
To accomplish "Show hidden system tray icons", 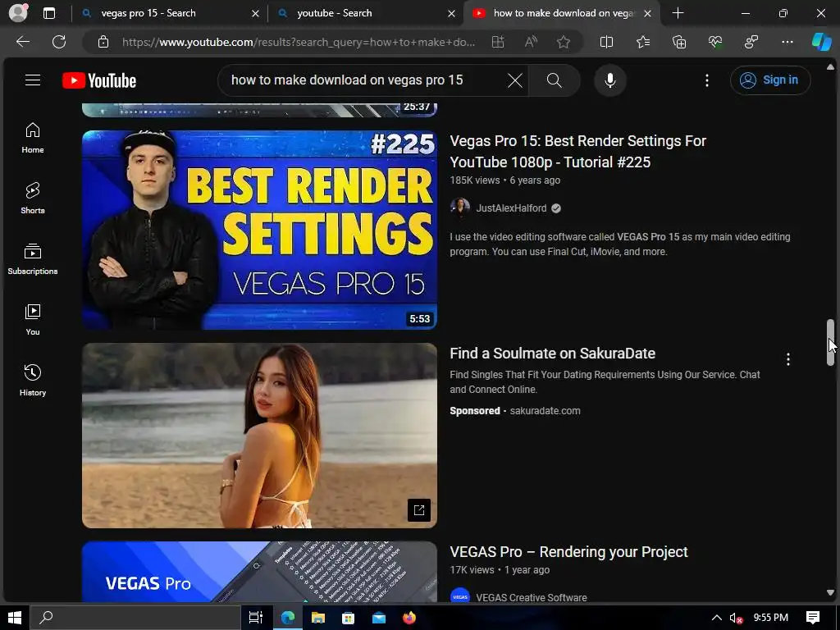I will (x=716, y=618).
